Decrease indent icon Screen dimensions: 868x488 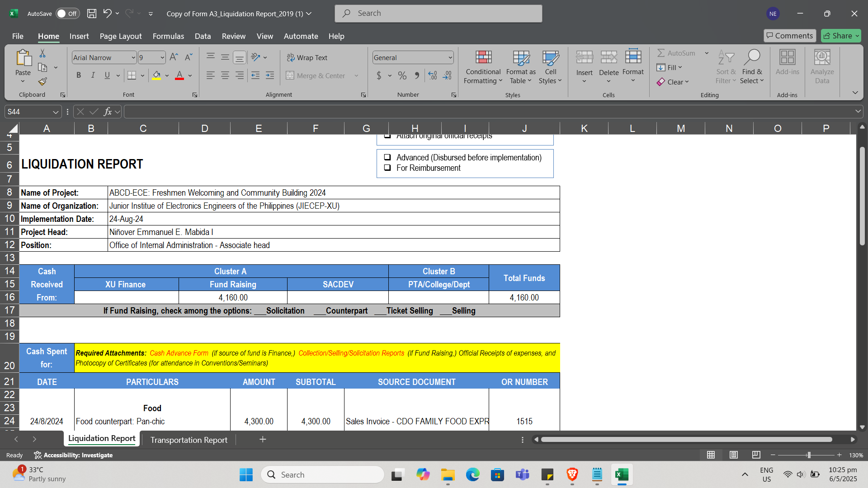[x=255, y=75]
